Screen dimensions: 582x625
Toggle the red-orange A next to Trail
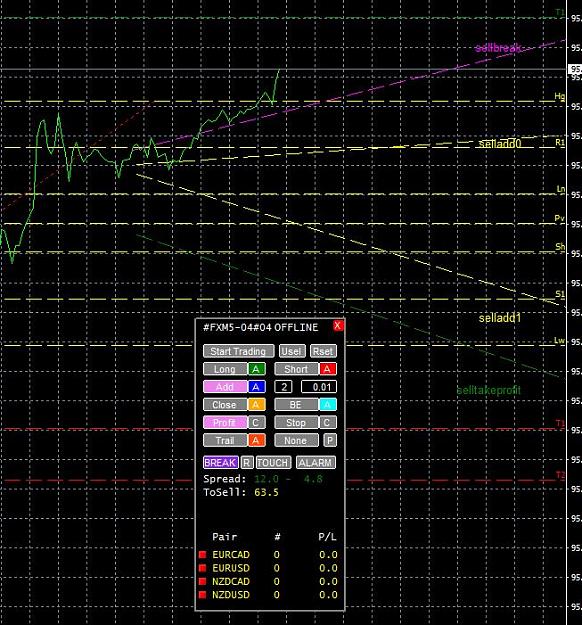coord(256,440)
